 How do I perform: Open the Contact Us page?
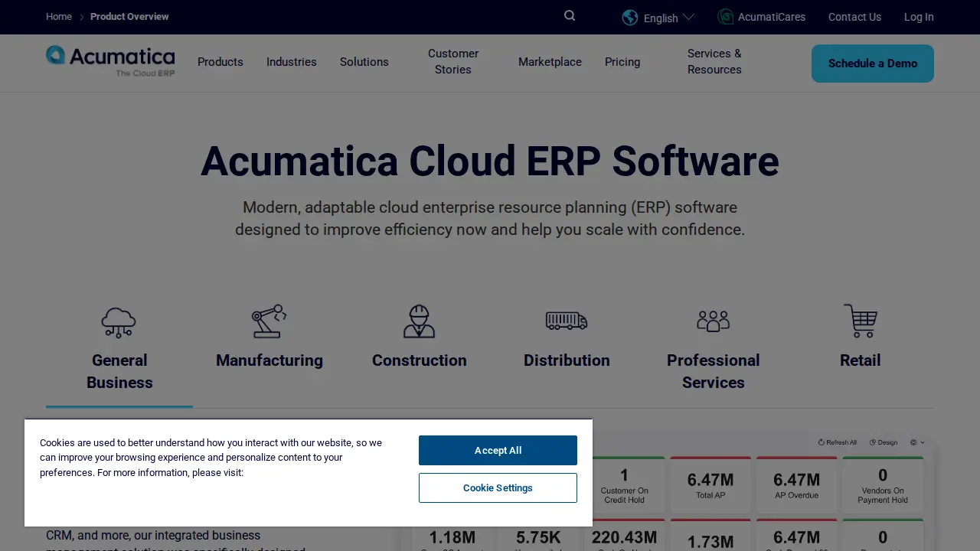(854, 17)
